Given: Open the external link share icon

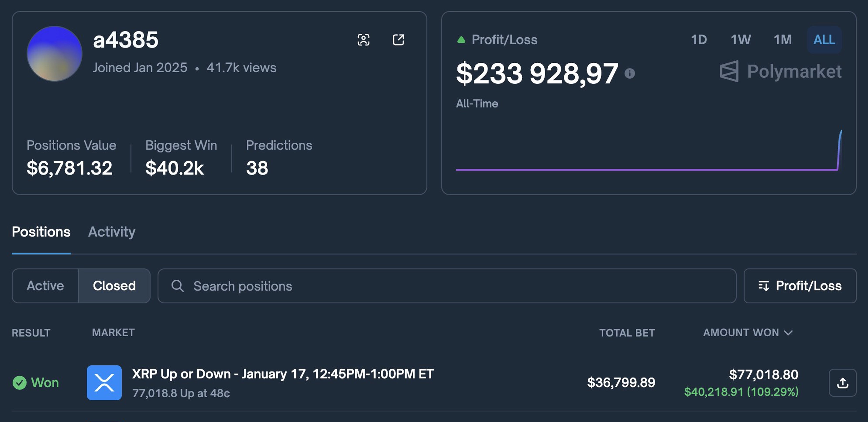Looking at the screenshot, I should [398, 40].
